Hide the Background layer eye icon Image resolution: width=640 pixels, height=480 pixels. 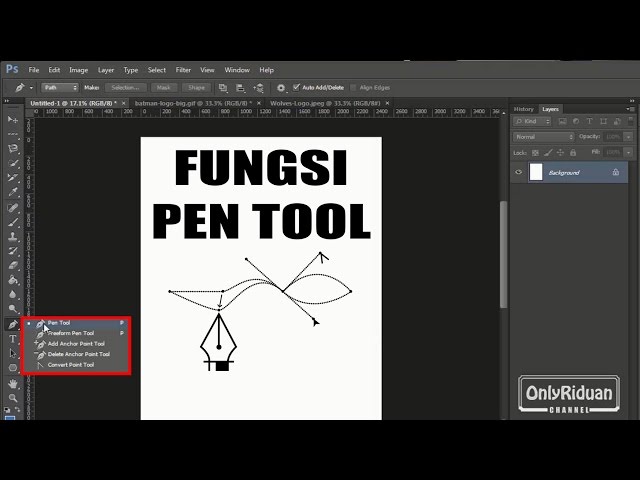[518, 172]
